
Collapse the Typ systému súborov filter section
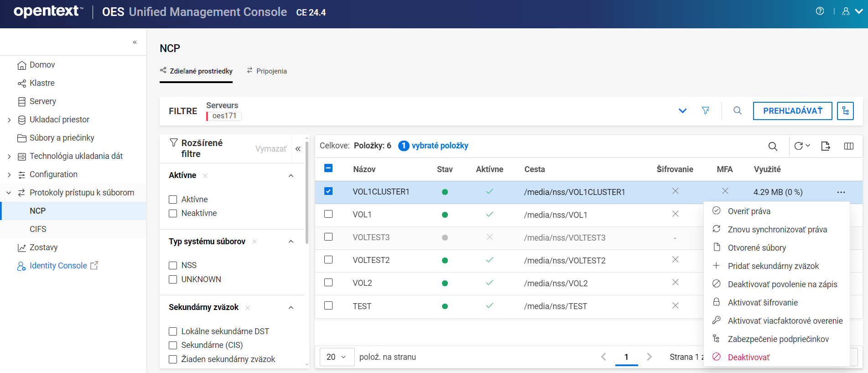[291, 242]
